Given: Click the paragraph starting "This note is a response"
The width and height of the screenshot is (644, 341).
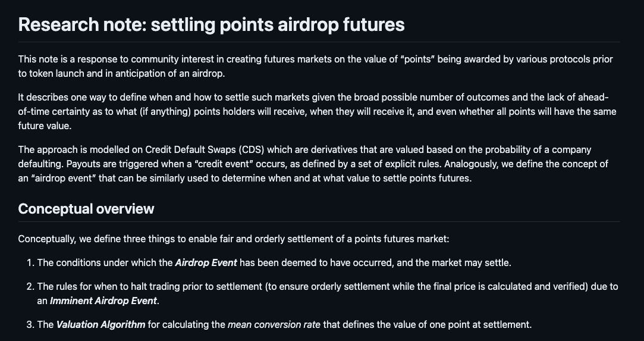Looking at the screenshot, I should pyautogui.click(x=315, y=67).
